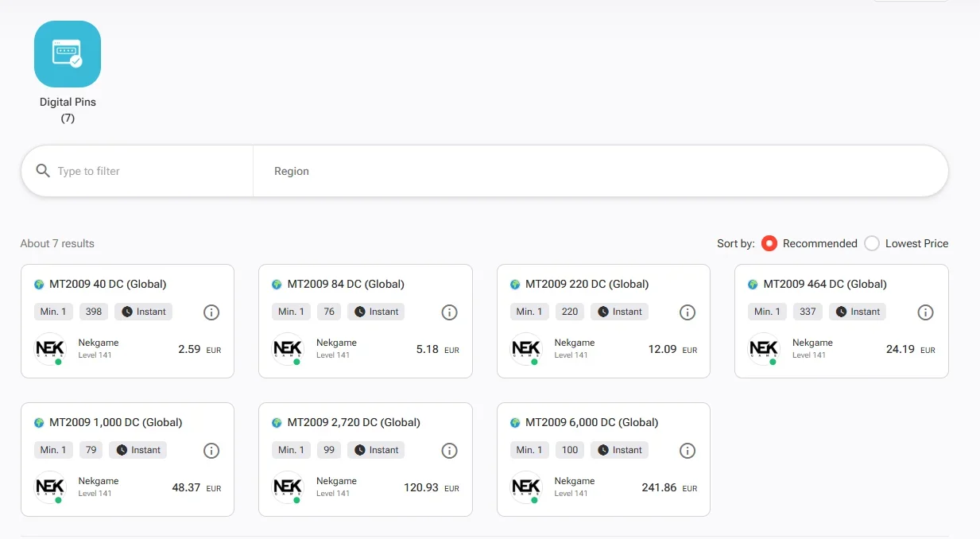Click info icon on MT2009 84 DC card
This screenshot has width=980, height=539.
coord(449,312)
